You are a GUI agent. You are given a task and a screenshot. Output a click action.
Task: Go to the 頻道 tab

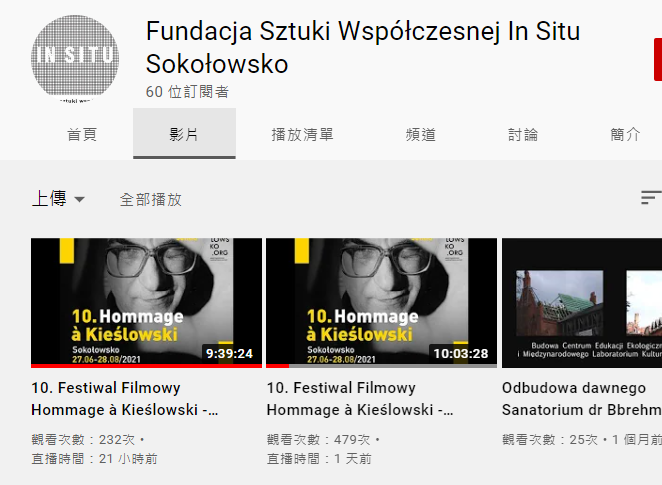(421, 134)
